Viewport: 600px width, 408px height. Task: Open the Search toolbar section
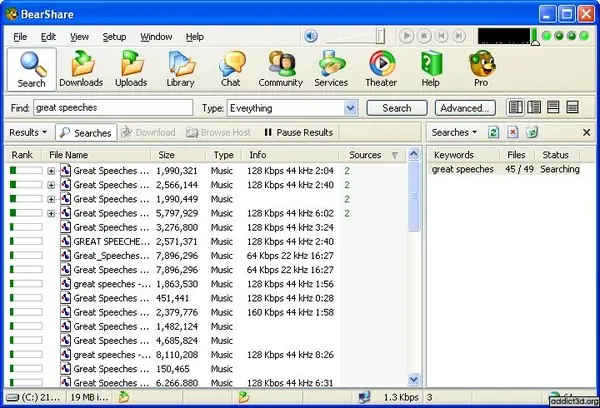[x=32, y=69]
